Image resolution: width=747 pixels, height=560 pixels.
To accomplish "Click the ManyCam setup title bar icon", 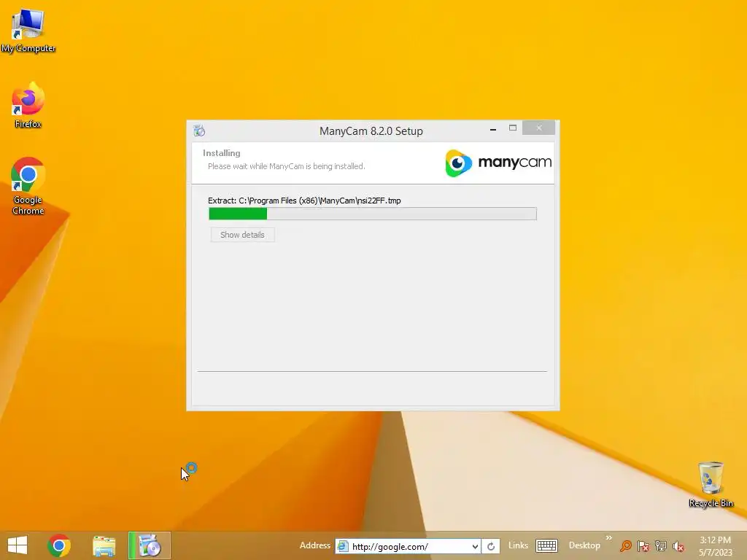I will tap(199, 131).
